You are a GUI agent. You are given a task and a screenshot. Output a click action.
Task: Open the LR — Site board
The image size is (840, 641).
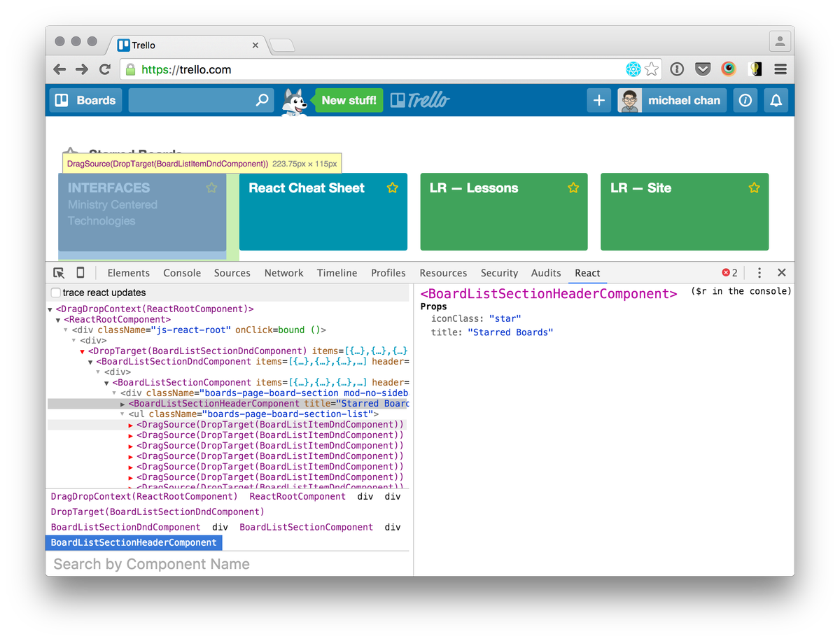[x=685, y=212]
